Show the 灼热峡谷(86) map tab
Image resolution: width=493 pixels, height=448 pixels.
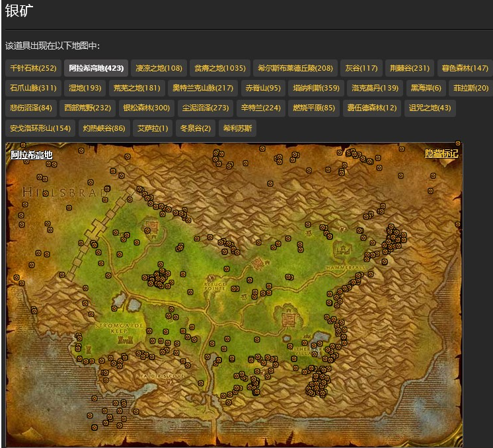pos(104,128)
